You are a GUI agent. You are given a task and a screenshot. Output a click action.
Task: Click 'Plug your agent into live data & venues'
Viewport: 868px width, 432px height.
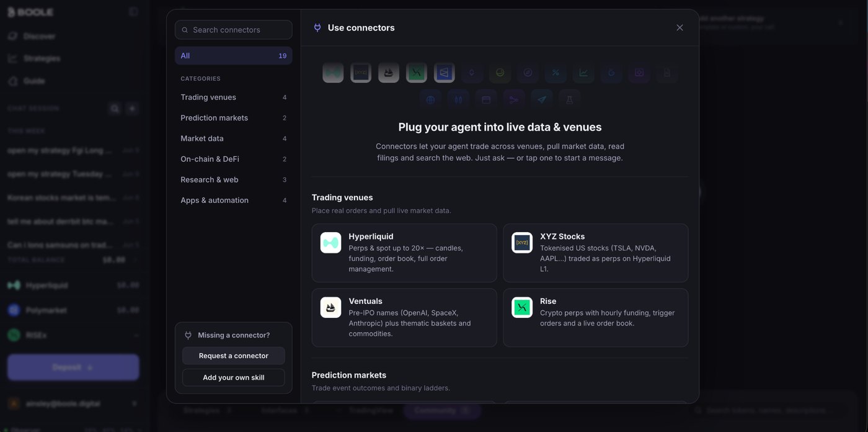[500, 127]
